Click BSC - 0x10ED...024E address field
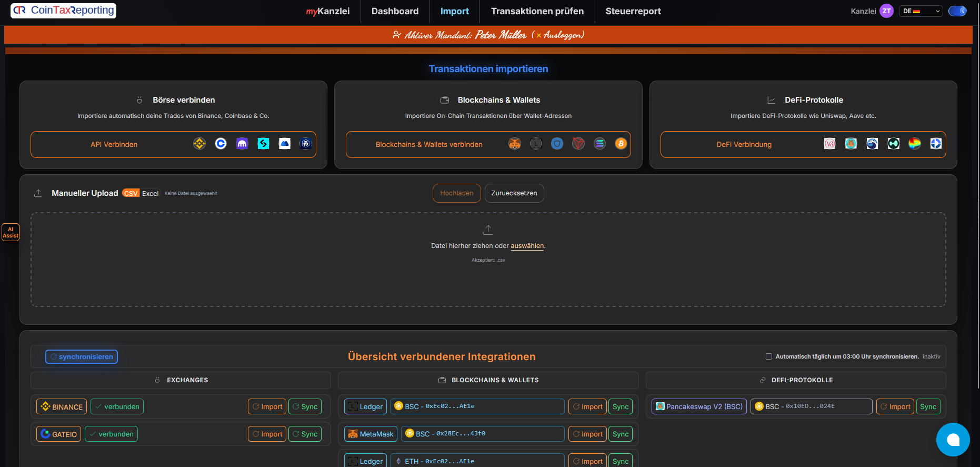The image size is (980, 467). click(812, 406)
